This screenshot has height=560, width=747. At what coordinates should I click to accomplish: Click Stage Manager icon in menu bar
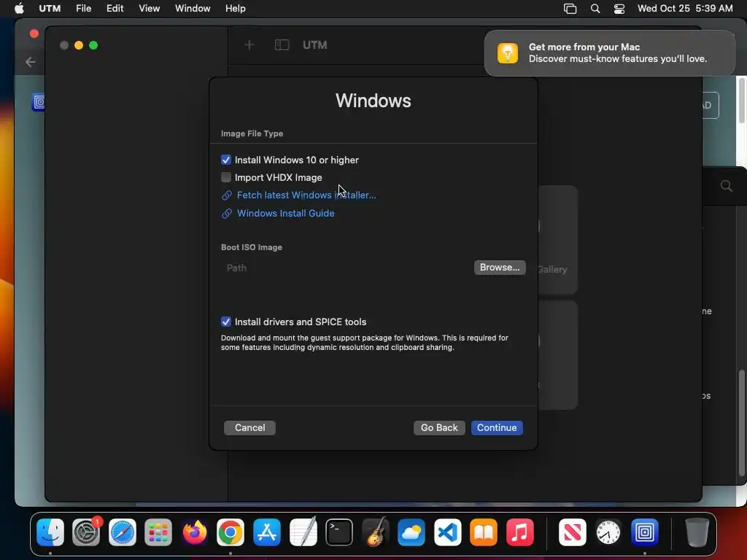[x=570, y=9]
